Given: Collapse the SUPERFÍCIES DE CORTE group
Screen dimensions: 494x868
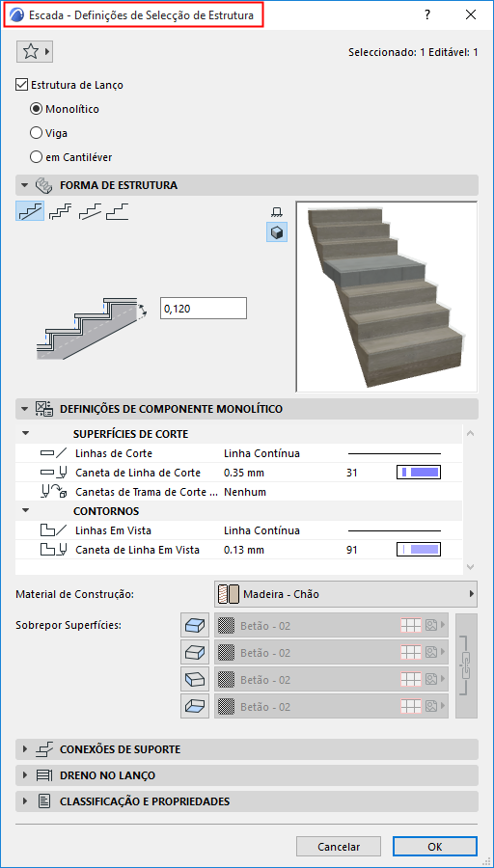Looking at the screenshot, I should click(26, 434).
